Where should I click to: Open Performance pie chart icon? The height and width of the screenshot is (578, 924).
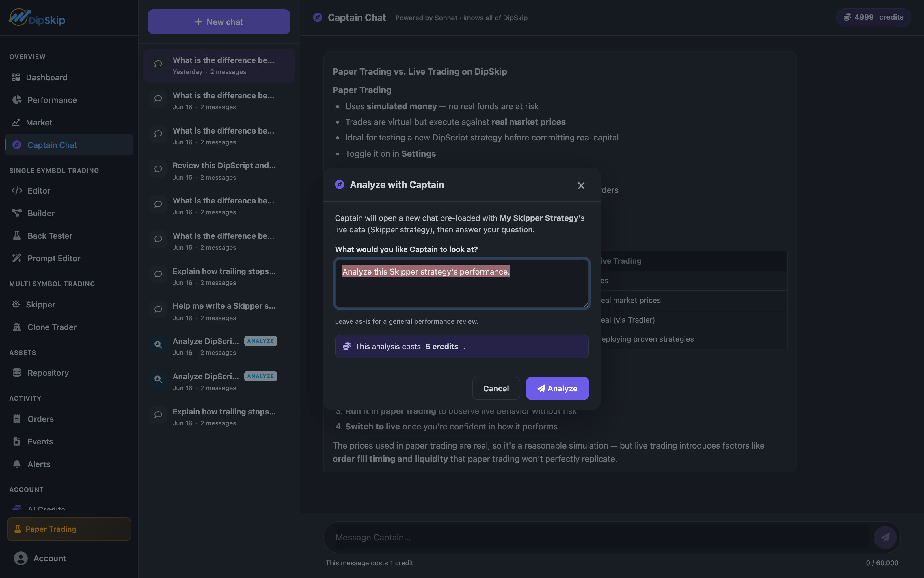[x=17, y=100]
